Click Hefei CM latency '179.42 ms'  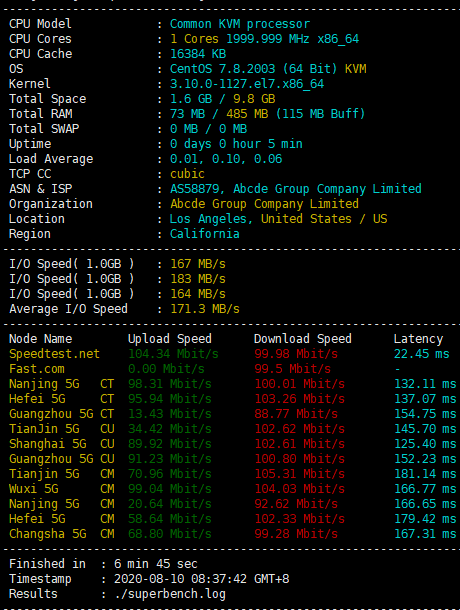click(x=425, y=519)
